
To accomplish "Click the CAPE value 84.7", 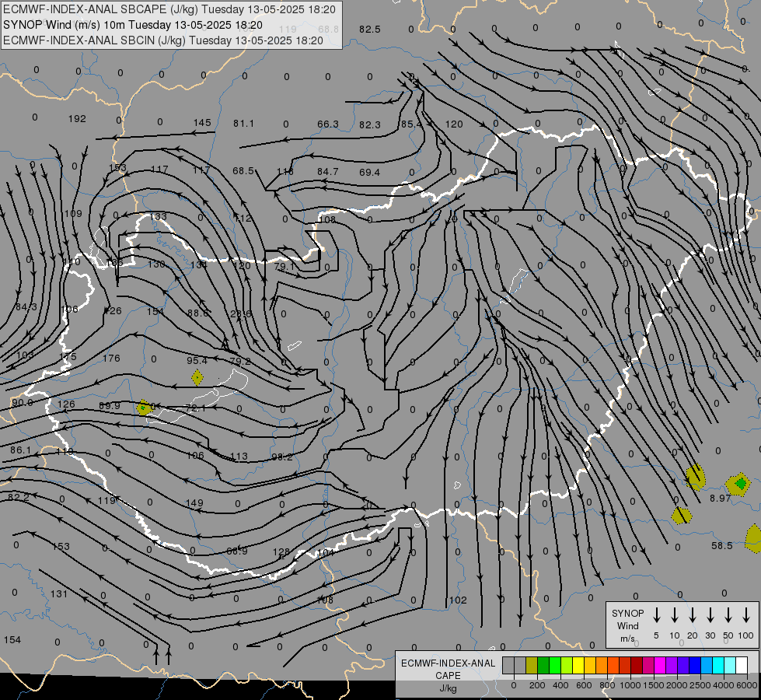I will click(327, 171).
